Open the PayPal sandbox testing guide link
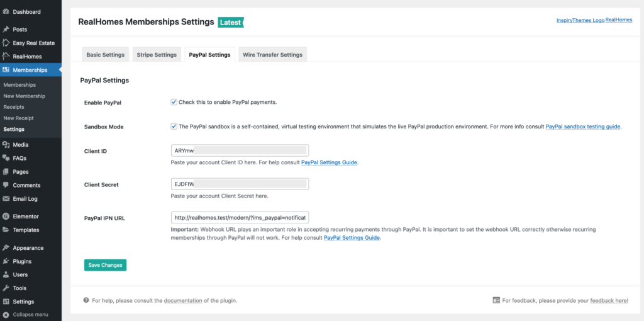 pyautogui.click(x=583, y=127)
